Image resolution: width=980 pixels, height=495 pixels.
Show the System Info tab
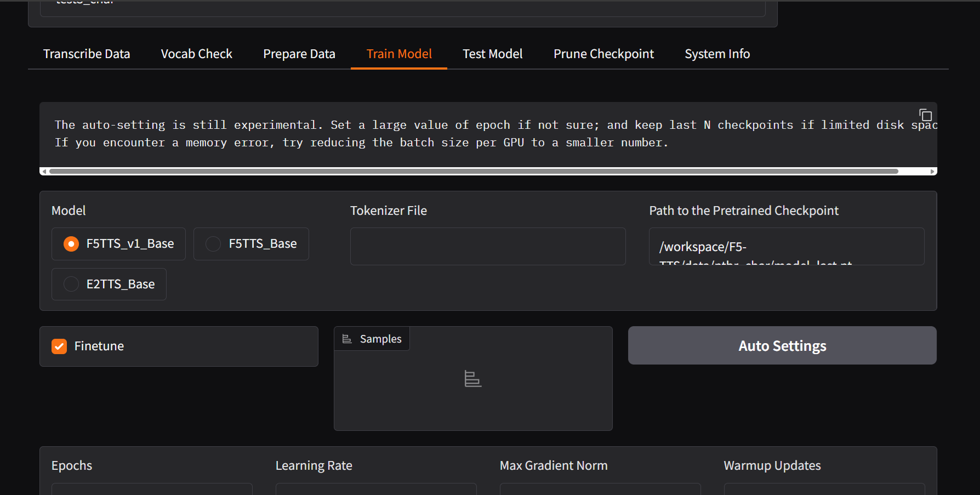(x=717, y=54)
